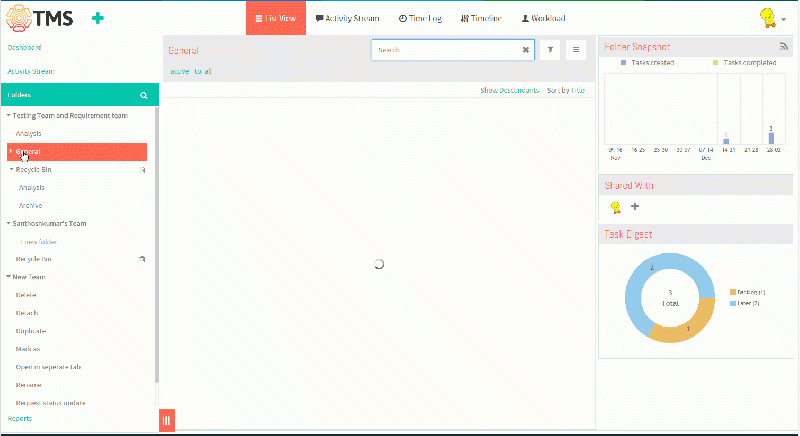The image size is (800, 436).
Task: Open the Activity Stream tab in top bar
Action: [x=347, y=18]
